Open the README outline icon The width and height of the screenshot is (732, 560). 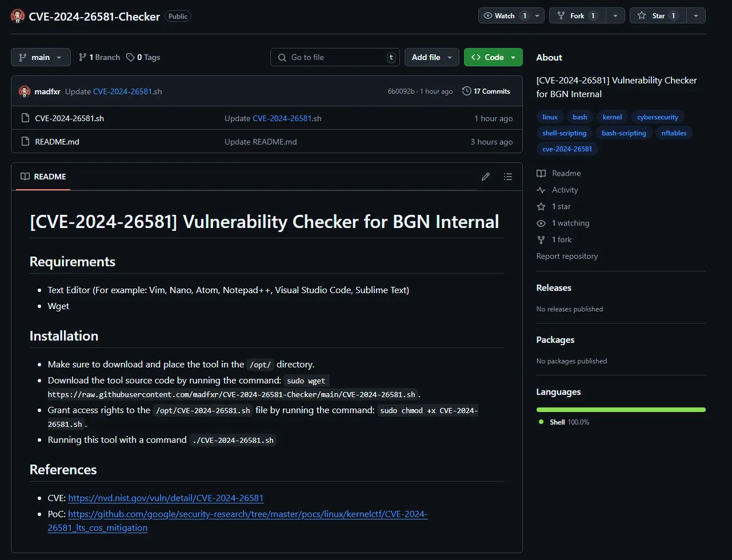507,177
